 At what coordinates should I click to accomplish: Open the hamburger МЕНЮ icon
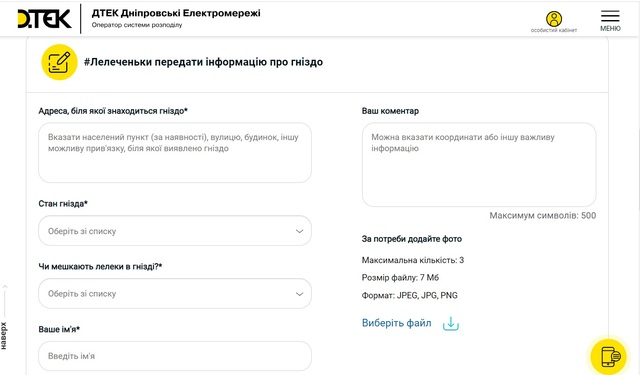pos(610,16)
